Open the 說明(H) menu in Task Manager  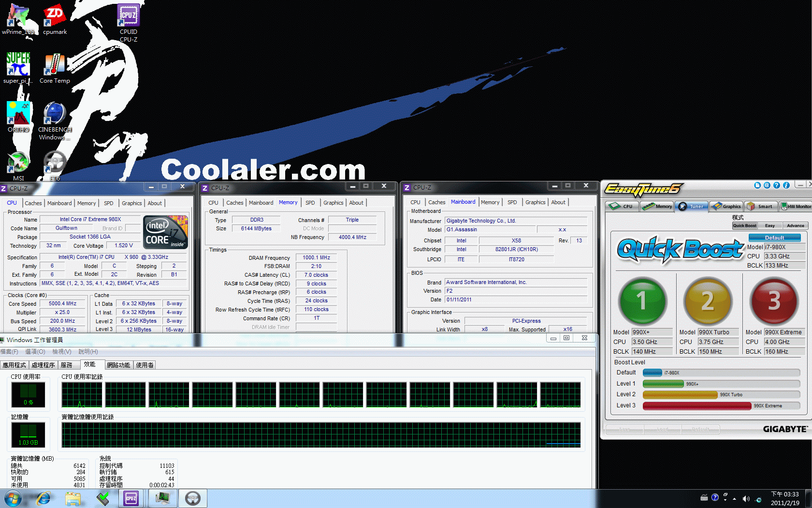[88, 352]
